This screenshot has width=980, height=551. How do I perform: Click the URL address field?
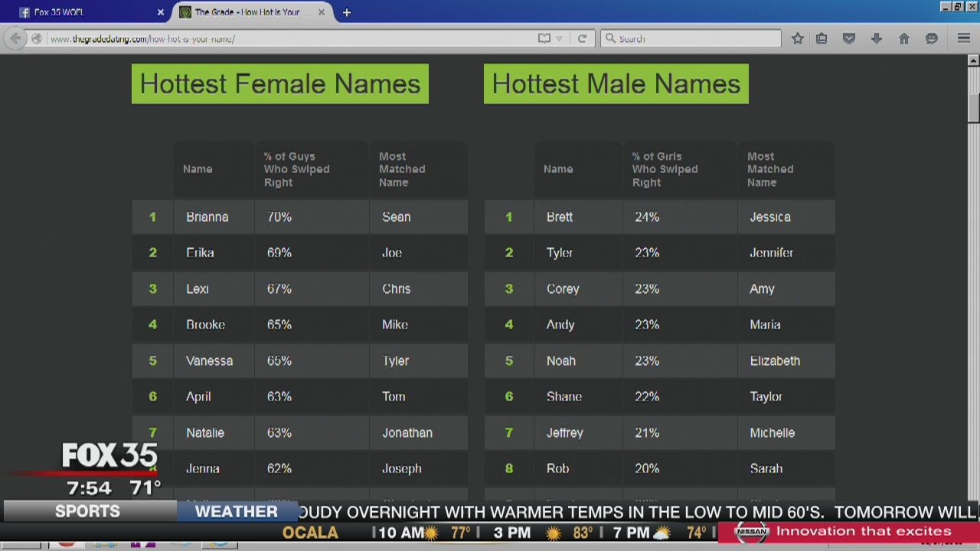(291, 38)
